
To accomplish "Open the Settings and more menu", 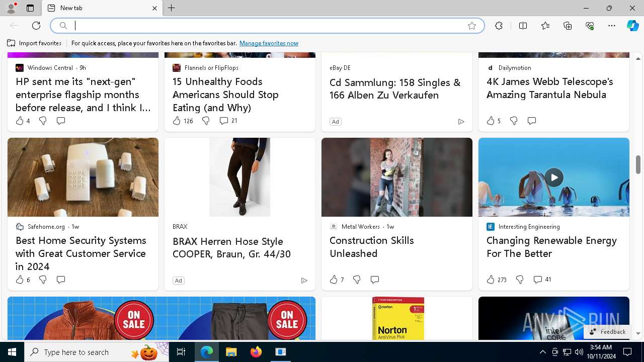I will point(612,26).
